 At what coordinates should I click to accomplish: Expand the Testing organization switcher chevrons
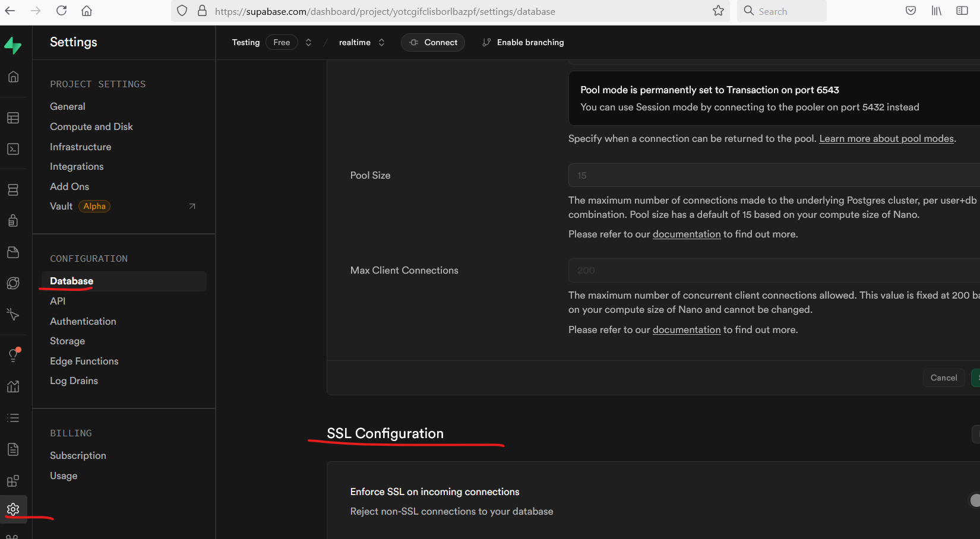pyautogui.click(x=308, y=42)
